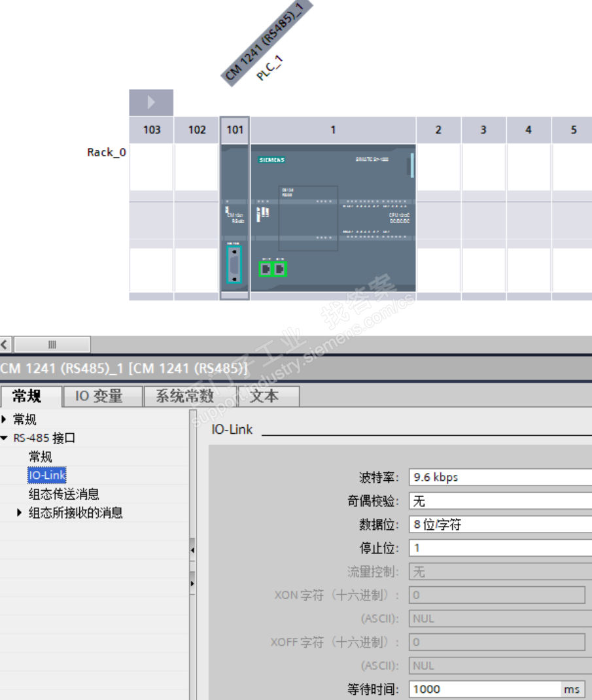The height and width of the screenshot is (700, 592).
Task: Switch to the IO 变量 tab
Action: point(103,396)
